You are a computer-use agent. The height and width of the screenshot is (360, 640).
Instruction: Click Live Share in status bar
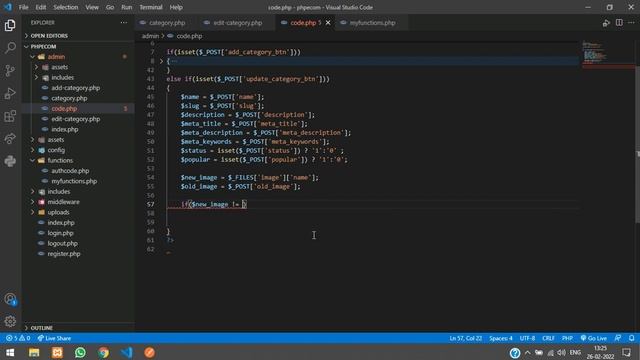54,338
